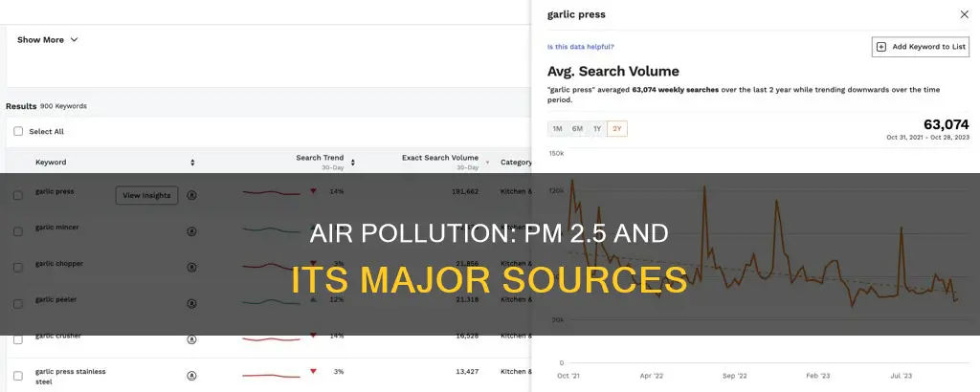Screen dimensions: 980x392
Task: Click 'Results 900 Keywords' label
Action: [x=46, y=106]
